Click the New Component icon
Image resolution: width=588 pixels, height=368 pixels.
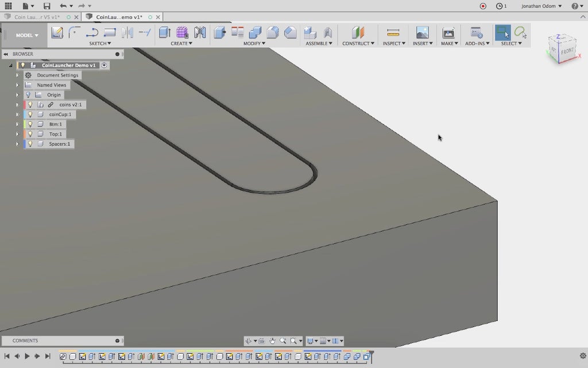(x=310, y=33)
